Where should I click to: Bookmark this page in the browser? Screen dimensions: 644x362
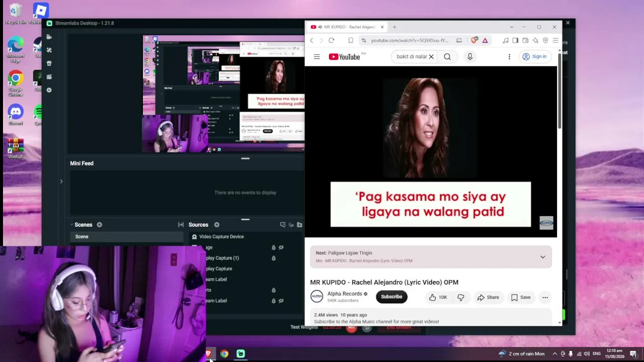pos(351,40)
